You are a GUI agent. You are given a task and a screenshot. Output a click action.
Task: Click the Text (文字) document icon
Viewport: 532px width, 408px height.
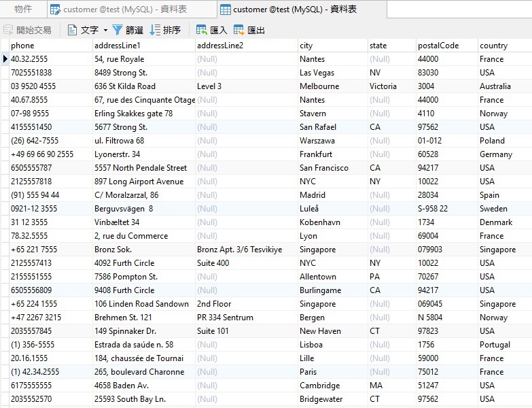(x=72, y=30)
